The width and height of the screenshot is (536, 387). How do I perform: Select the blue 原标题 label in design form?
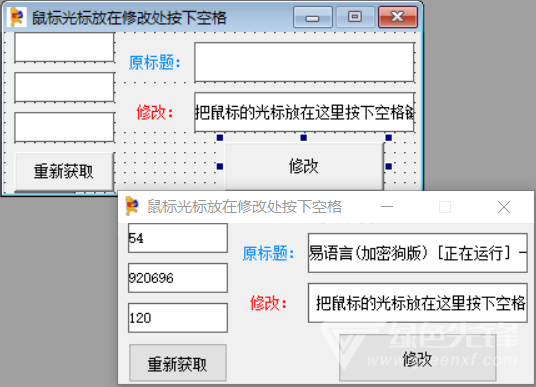(x=155, y=63)
